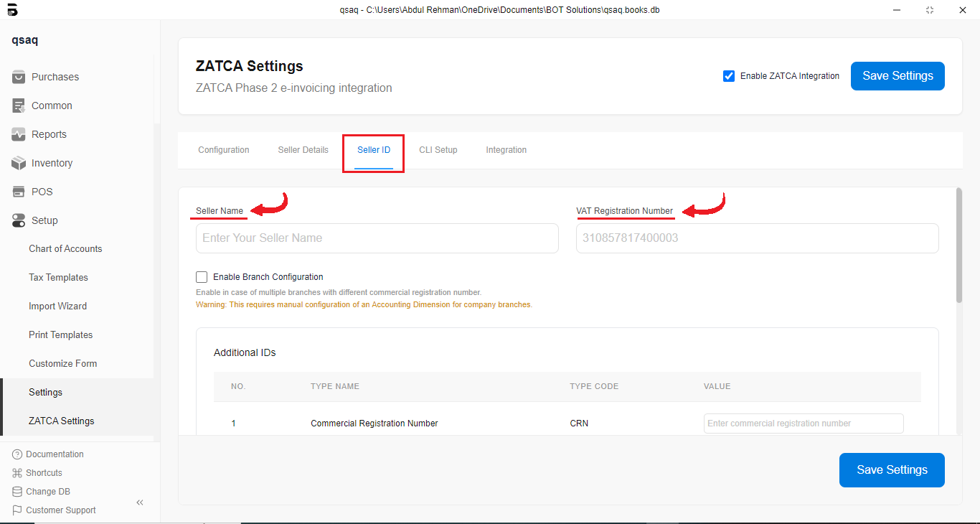Open the CLI Setup tab
This screenshot has width=980, height=524.
click(438, 150)
